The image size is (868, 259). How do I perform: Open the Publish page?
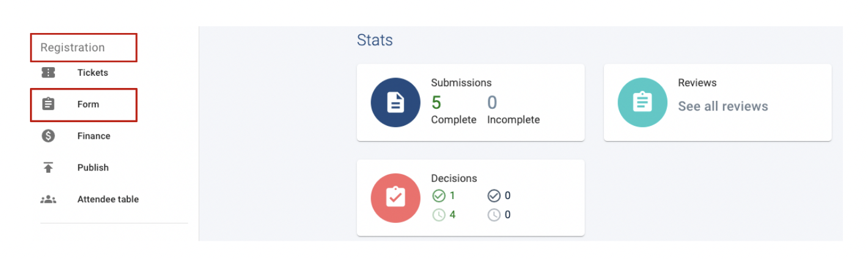(x=93, y=167)
